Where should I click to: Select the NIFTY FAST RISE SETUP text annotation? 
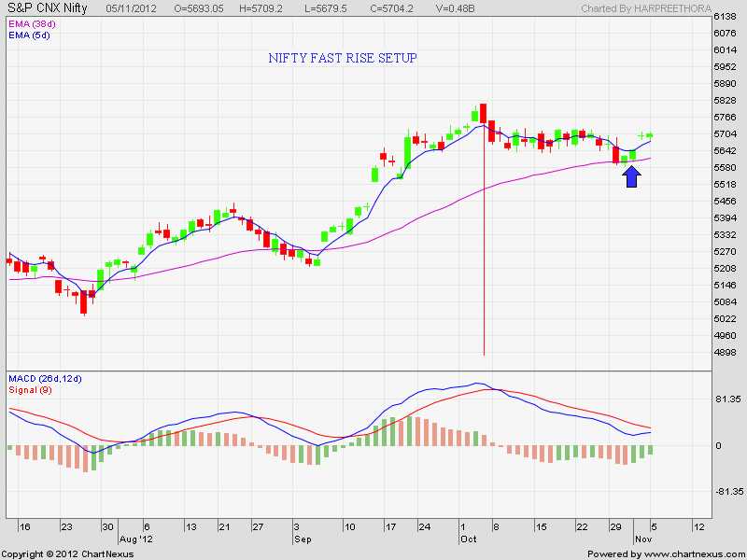click(343, 58)
